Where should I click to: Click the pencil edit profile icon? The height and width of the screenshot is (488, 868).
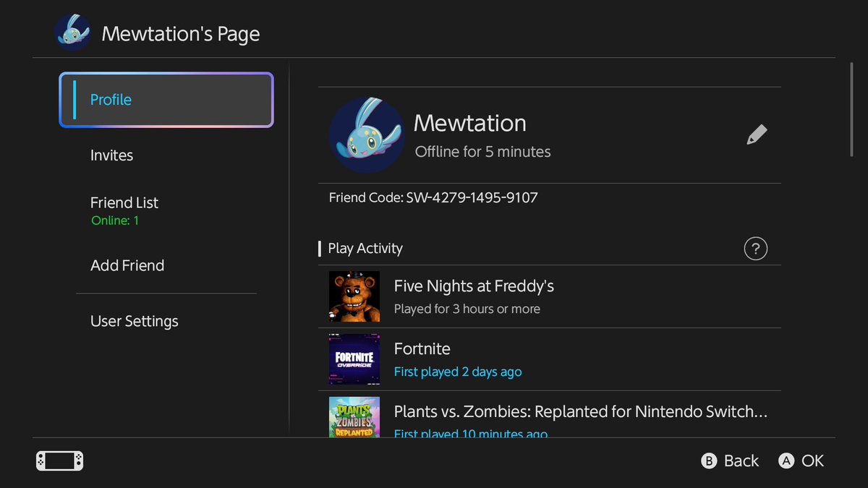(757, 134)
